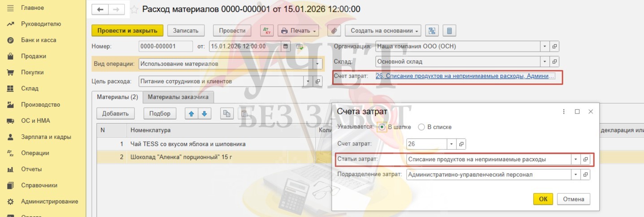Viewport: 644px width, 217px height.
Task: Open the Счет затрат hyperlink
Action: pyautogui.click(x=465, y=76)
